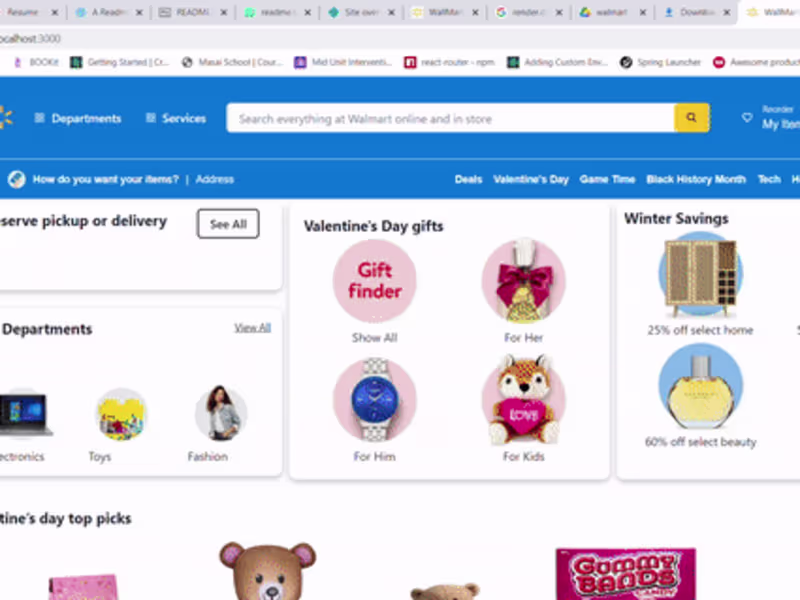Click the Toys label
The image size is (800, 600).
100,457
